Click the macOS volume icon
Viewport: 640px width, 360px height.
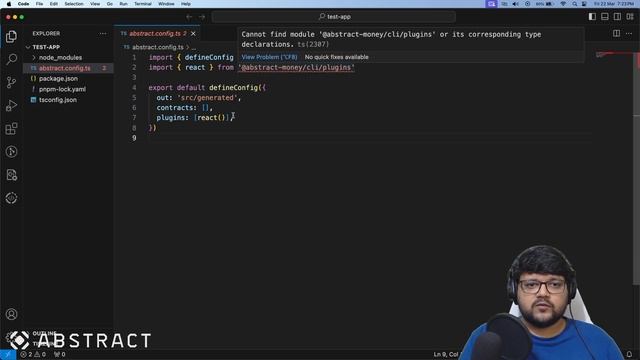(x=516, y=4)
